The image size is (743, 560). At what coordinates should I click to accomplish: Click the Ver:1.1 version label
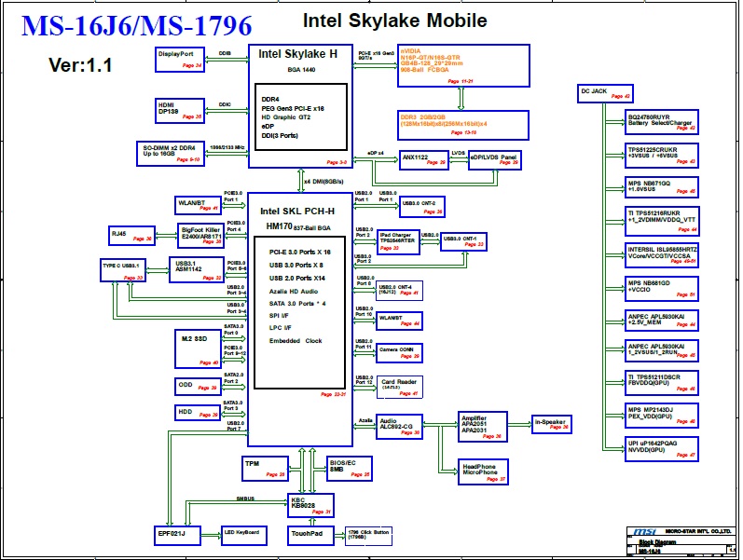(x=80, y=65)
